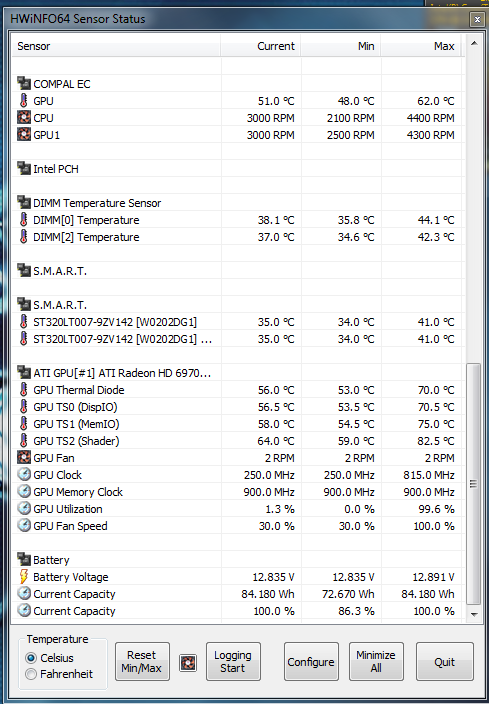Image resolution: width=489 pixels, height=704 pixels.
Task: Select the Celsius radio button
Action: coord(31,658)
